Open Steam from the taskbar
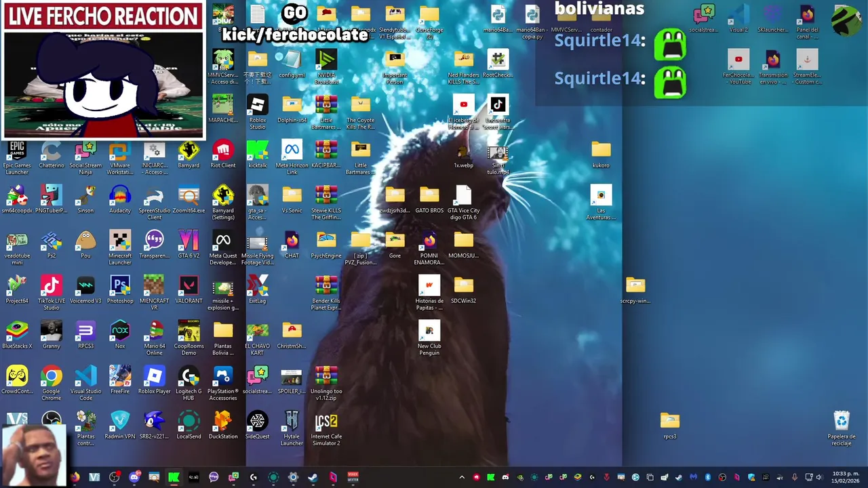This screenshot has width=868, height=488. point(313,477)
